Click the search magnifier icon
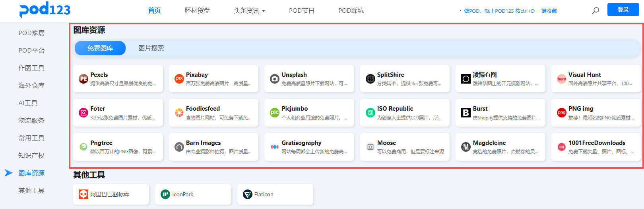The image size is (644, 209). [x=595, y=11]
